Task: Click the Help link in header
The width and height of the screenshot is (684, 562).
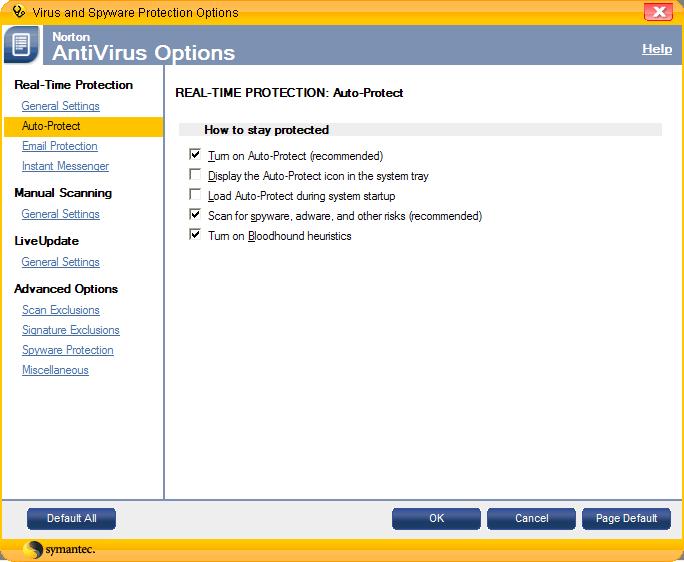Action: (x=657, y=49)
